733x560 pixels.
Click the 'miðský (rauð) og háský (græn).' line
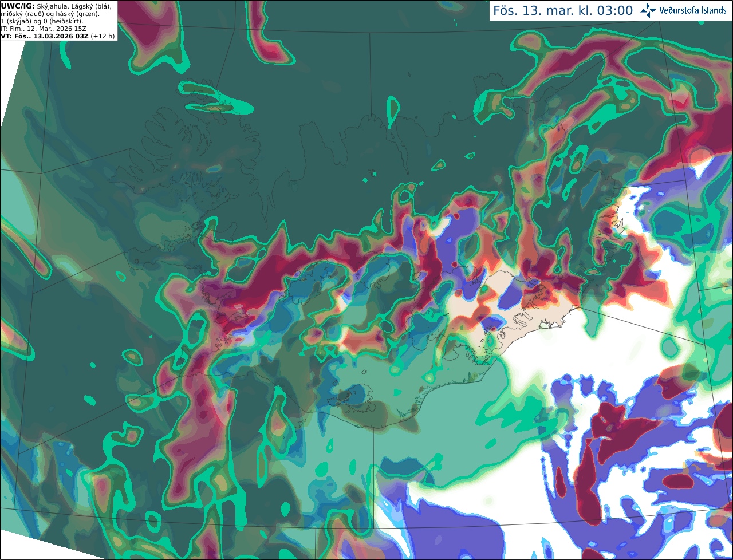pyautogui.click(x=50, y=14)
